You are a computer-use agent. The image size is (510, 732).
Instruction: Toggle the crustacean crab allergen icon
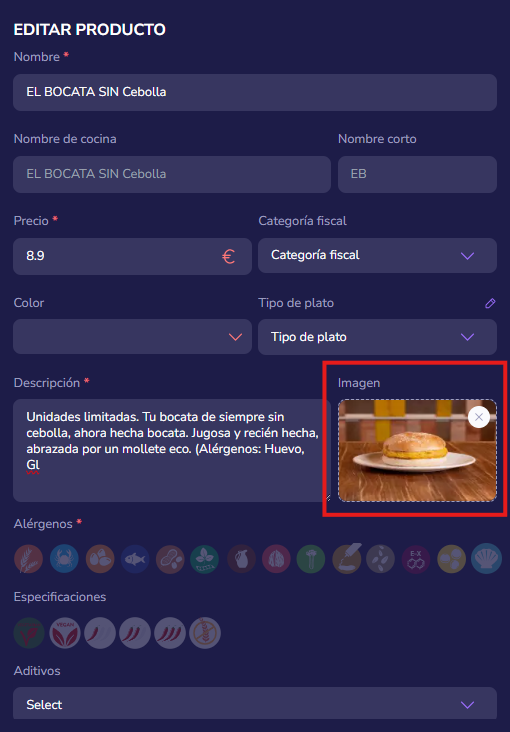64,559
